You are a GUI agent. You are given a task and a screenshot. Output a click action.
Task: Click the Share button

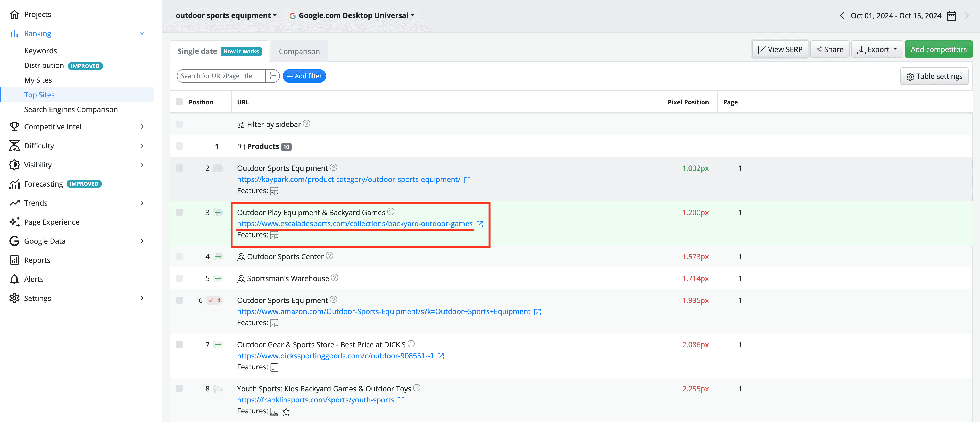(830, 49)
